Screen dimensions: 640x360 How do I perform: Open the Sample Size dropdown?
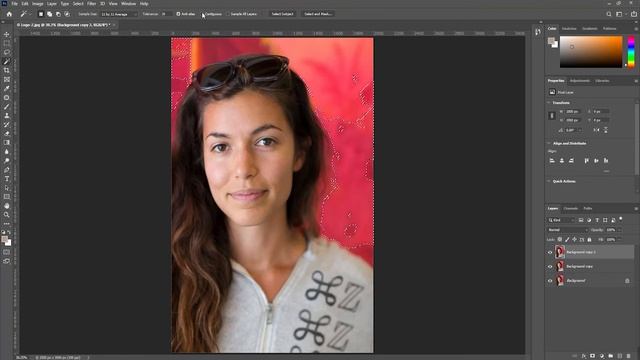click(x=119, y=14)
